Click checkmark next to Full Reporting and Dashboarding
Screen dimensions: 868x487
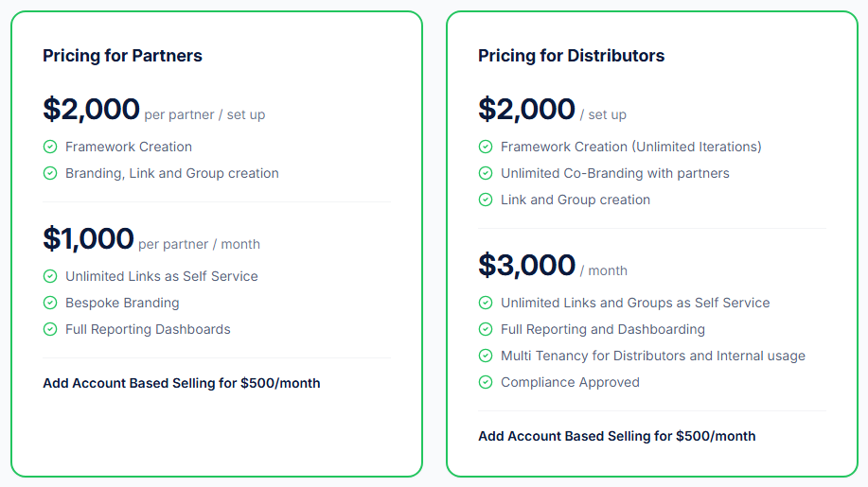tap(486, 329)
